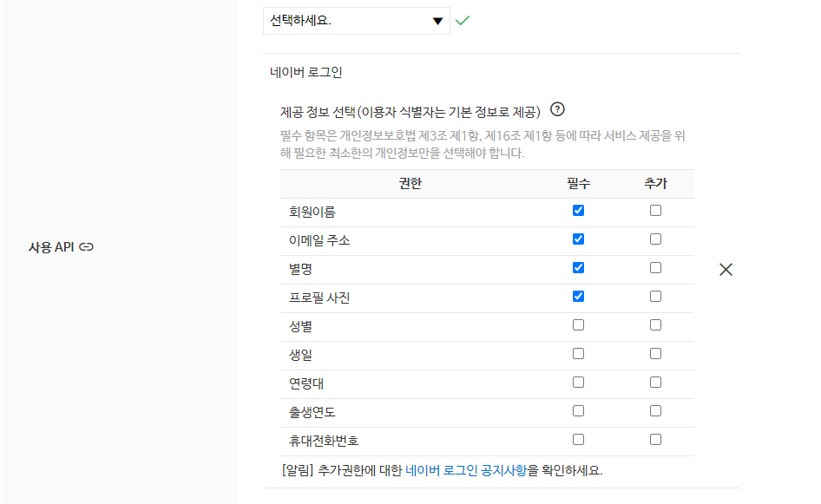Click the 별명 permission label
Screen dimensions: 821x504
click(x=300, y=269)
